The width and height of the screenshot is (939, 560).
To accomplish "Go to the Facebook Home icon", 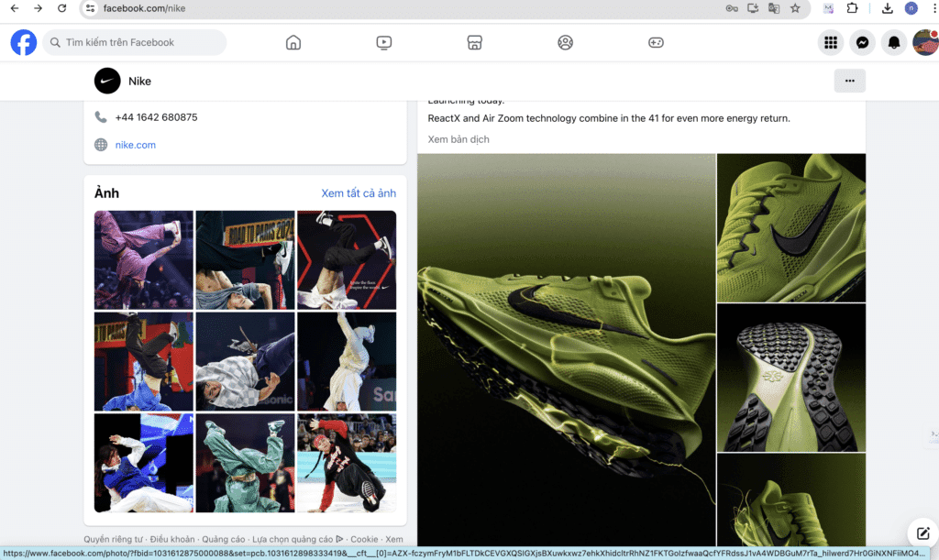I will click(293, 42).
